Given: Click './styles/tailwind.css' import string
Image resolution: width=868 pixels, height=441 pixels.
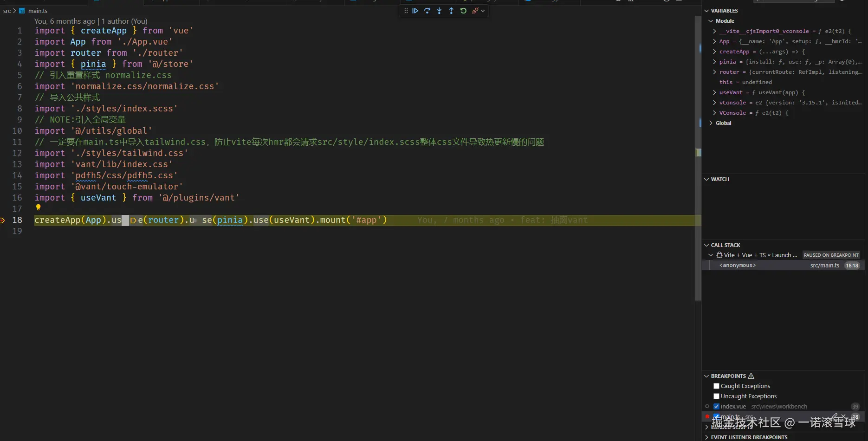Looking at the screenshot, I should (x=130, y=153).
